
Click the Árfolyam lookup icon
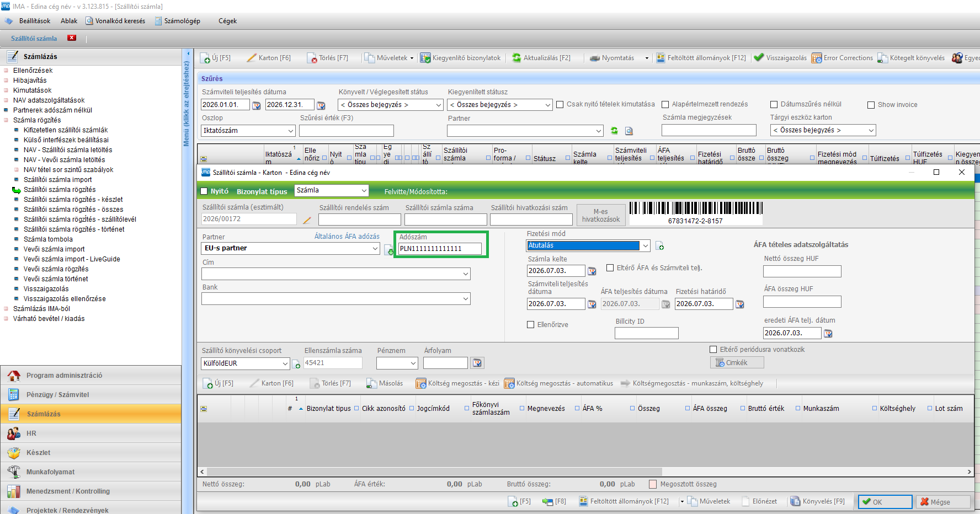coord(477,363)
